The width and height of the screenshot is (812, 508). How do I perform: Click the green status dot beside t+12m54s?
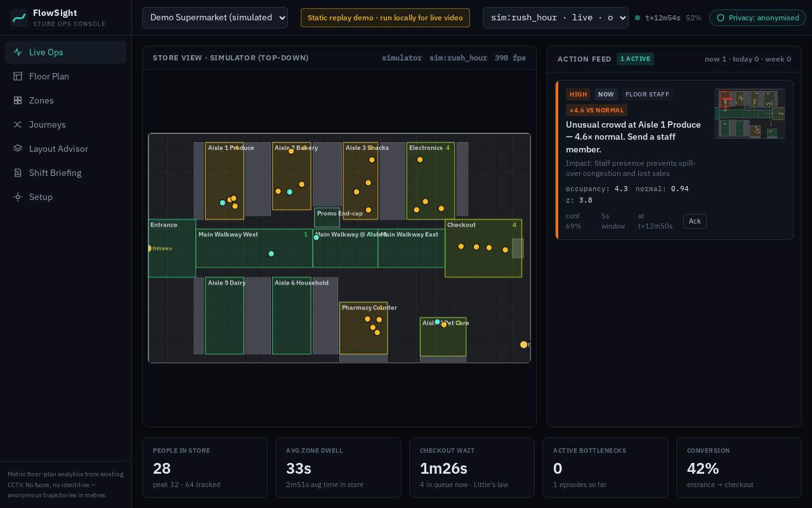(x=638, y=18)
